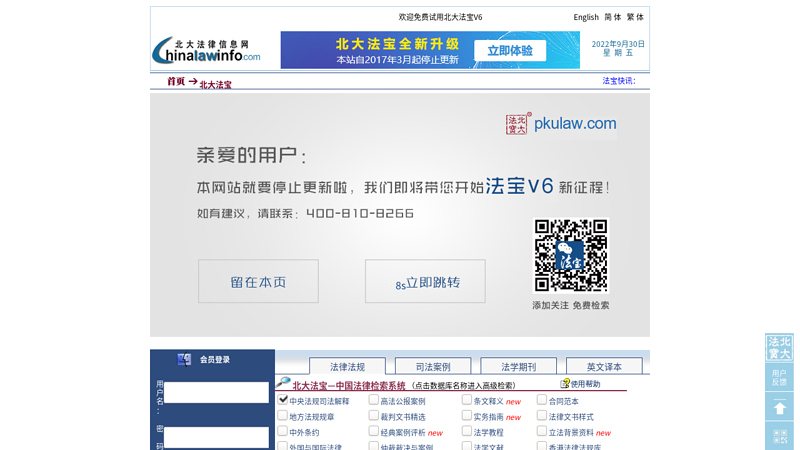This screenshot has width=800, height=450.
Task: Check the 地方法规规章 checkbox
Action: click(x=283, y=416)
